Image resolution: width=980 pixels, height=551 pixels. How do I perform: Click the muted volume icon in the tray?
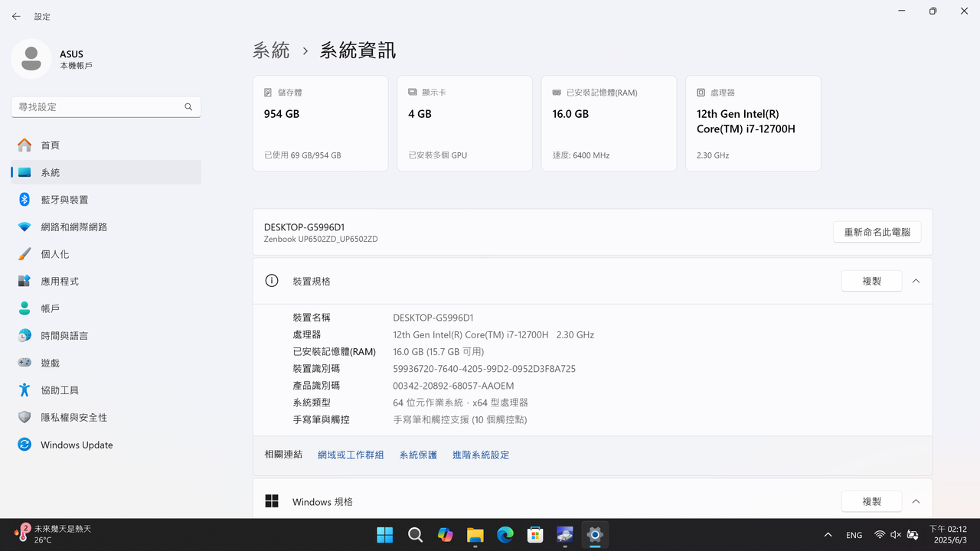click(x=896, y=535)
